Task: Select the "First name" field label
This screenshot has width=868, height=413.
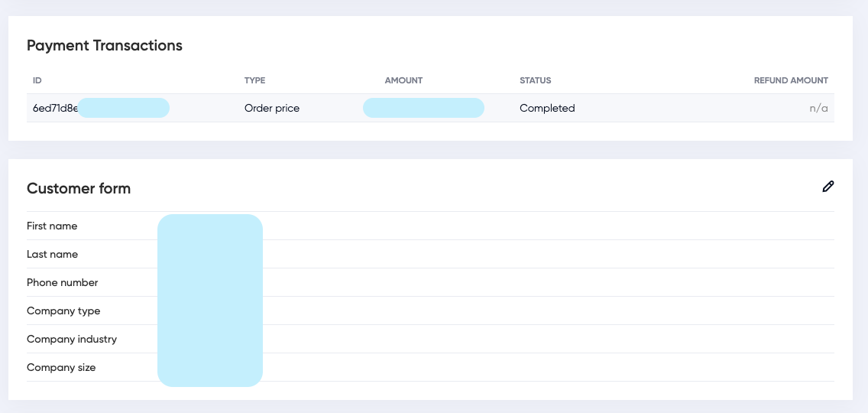Action: click(52, 226)
